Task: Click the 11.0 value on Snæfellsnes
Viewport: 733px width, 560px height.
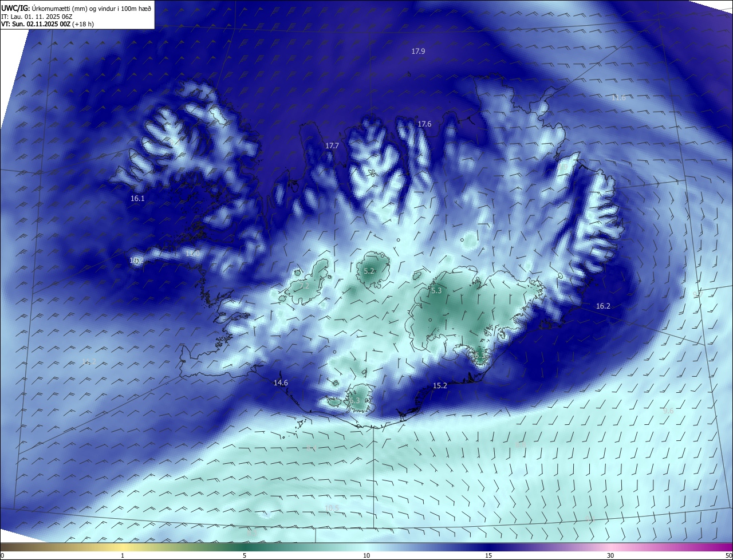Action: [x=193, y=253]
